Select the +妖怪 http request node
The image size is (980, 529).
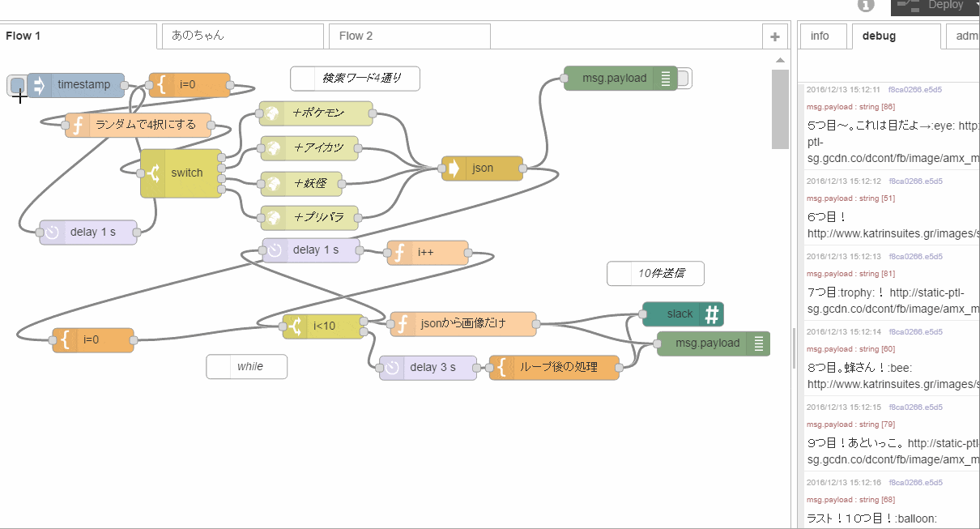tap(300, 184)
